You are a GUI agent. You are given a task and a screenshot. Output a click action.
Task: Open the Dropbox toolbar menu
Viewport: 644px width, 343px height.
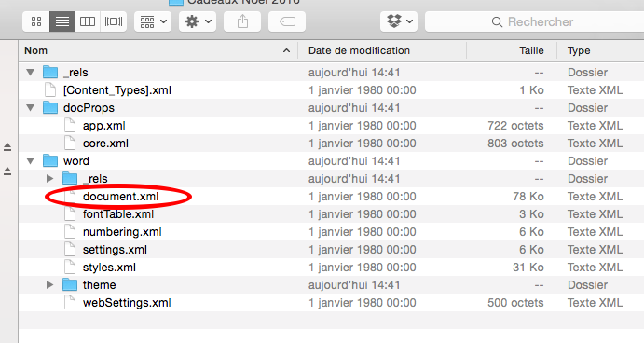399,21
